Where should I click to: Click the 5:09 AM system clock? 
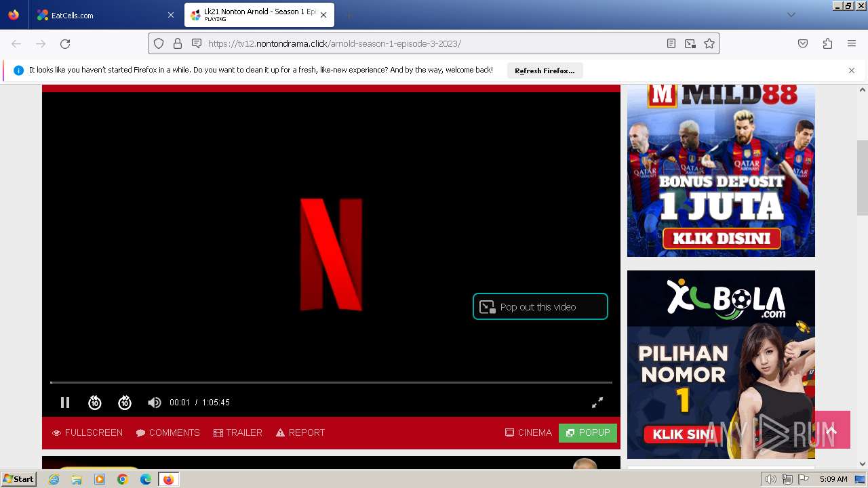[x=833, y=479]
